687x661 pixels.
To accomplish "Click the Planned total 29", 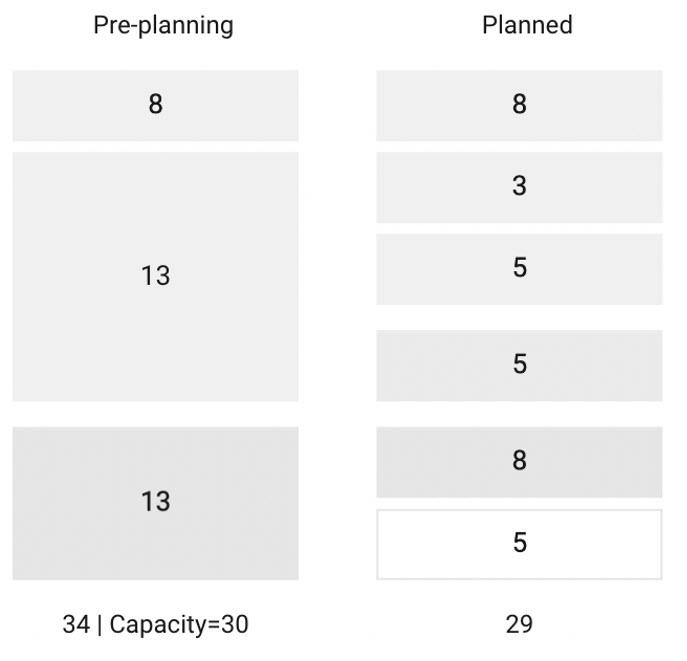I will 519,624.
